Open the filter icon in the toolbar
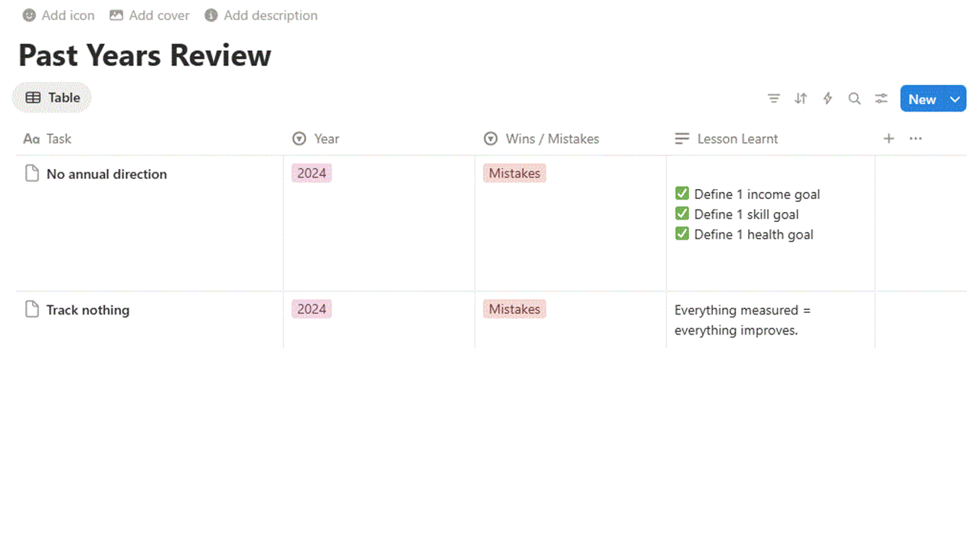 coord(774,99)
